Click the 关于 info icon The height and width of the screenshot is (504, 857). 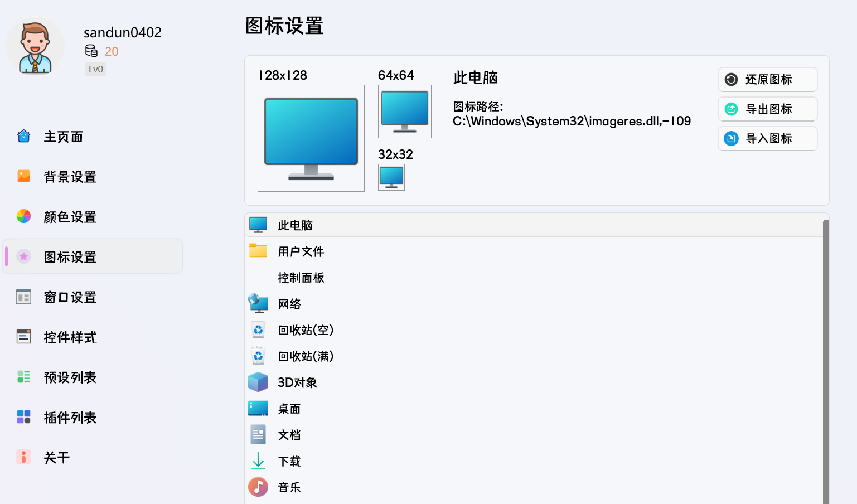pyautogui.click(x=23, y=457)
